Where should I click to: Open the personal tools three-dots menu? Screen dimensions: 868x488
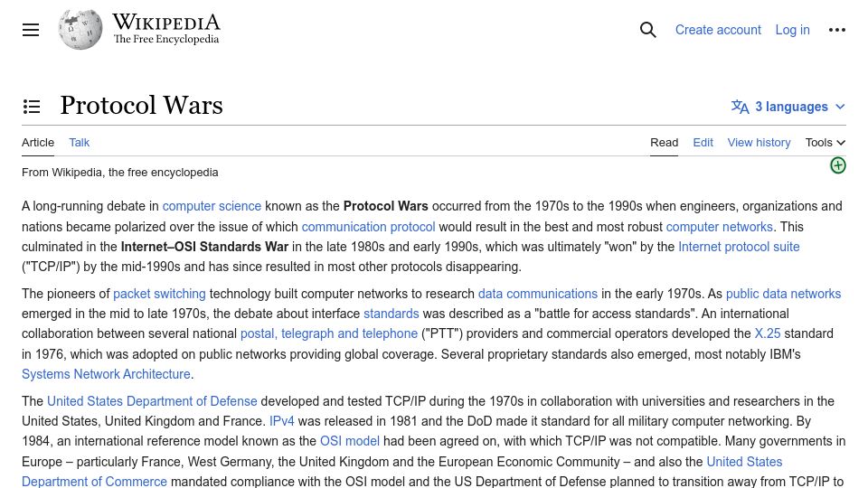[x=836, y=30]
